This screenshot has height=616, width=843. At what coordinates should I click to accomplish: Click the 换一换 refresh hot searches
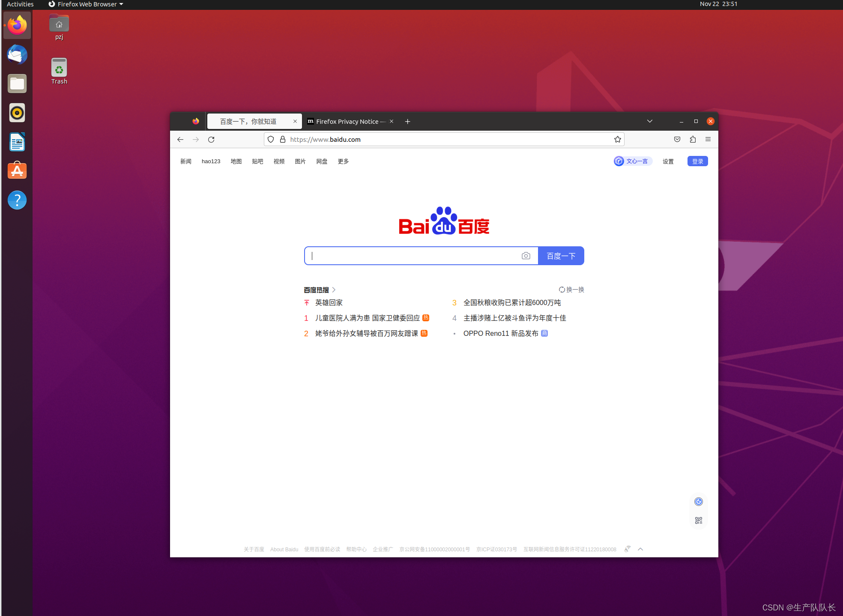(571, 290)
